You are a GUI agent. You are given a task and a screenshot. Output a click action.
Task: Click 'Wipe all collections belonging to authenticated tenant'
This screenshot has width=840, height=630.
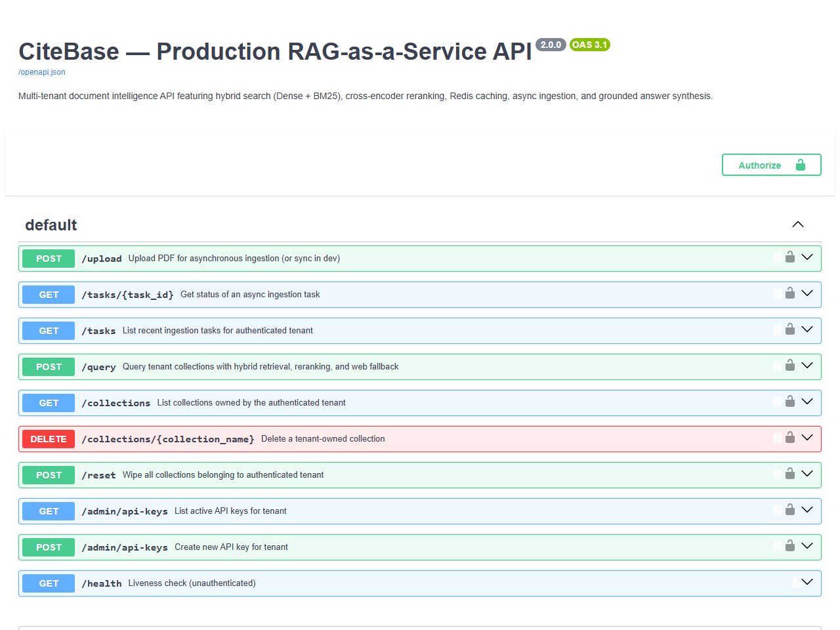[223, 475]
